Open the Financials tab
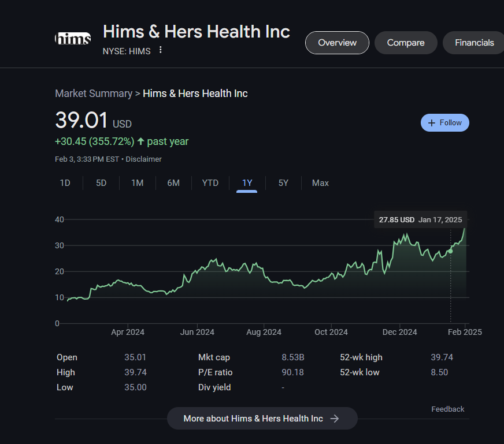This screenshot has height=444, width=504. (x=474, y=43)
